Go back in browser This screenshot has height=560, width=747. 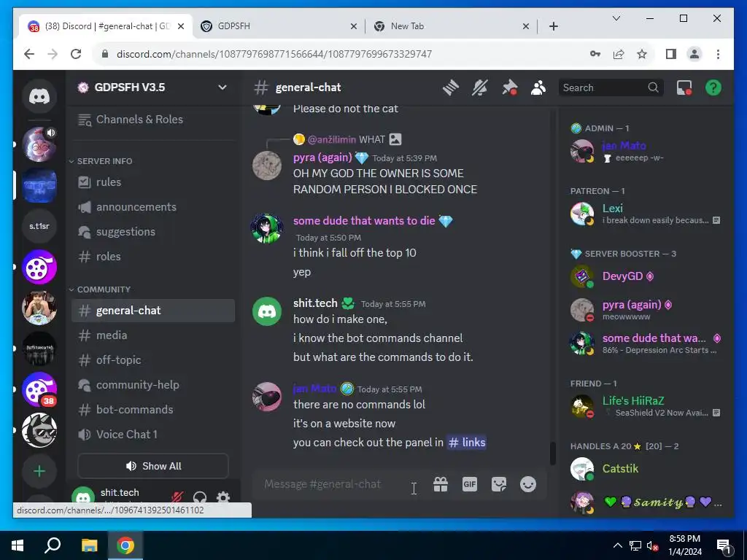[29, 54]
